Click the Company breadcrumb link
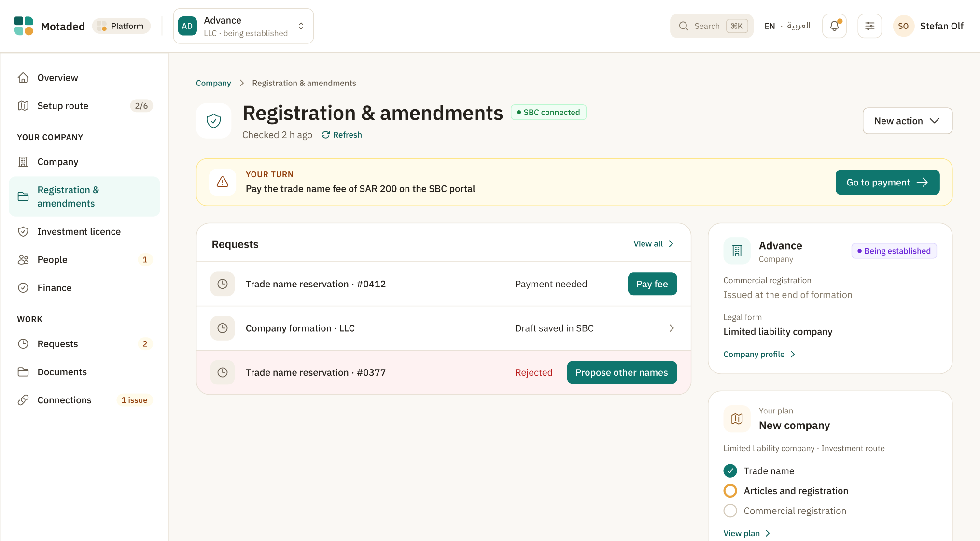The width and height of the screenshot is (980, 541). pyautogui.click(x=213, y=83)
